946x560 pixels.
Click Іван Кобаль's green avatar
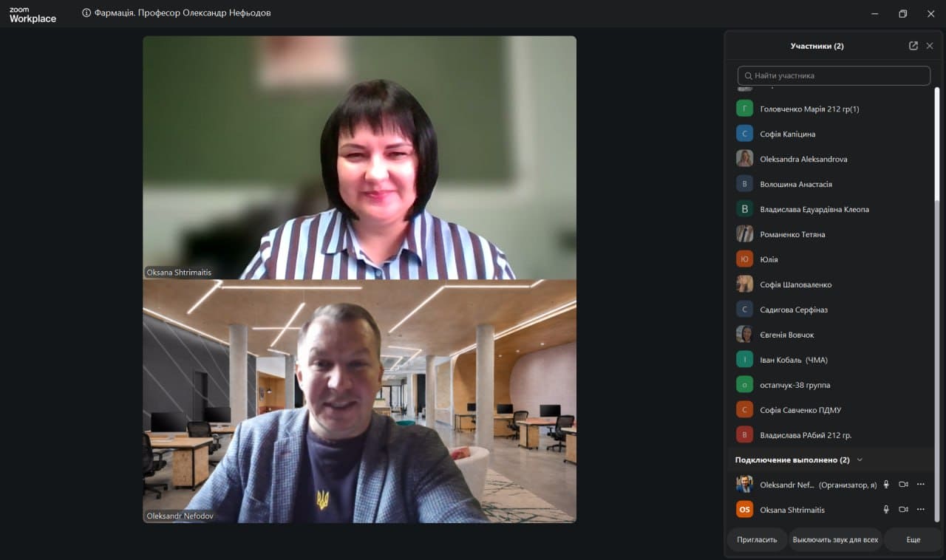(x=745, y=360)
